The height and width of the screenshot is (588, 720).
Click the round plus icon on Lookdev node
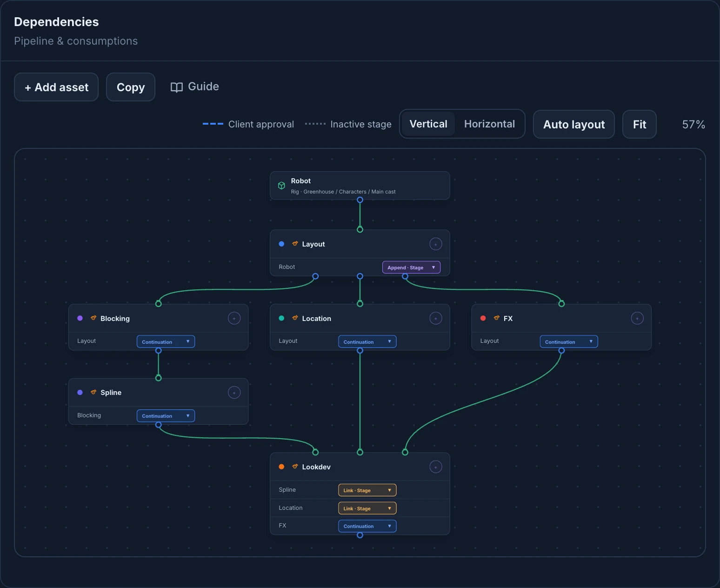point(436,467)
